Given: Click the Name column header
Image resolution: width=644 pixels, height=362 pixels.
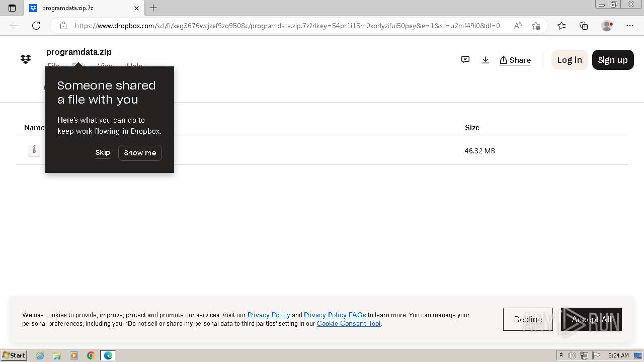Looking at the screenshot, I should [34, 128].
